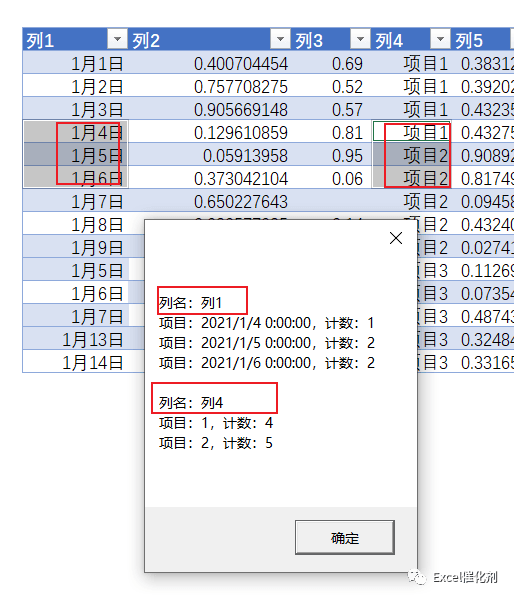Select the cell 0.650227643
The image size is (514, 600).
click(x=209, y=200)
